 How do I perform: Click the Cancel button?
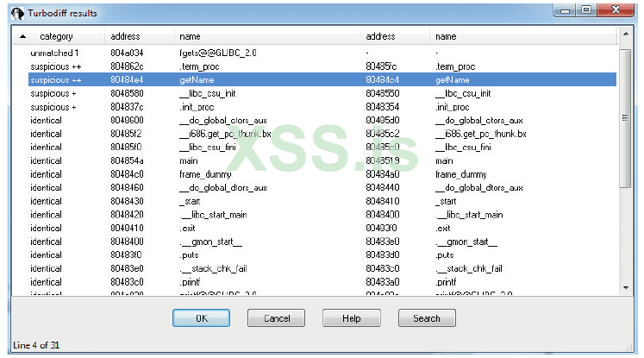click(276, 318)
